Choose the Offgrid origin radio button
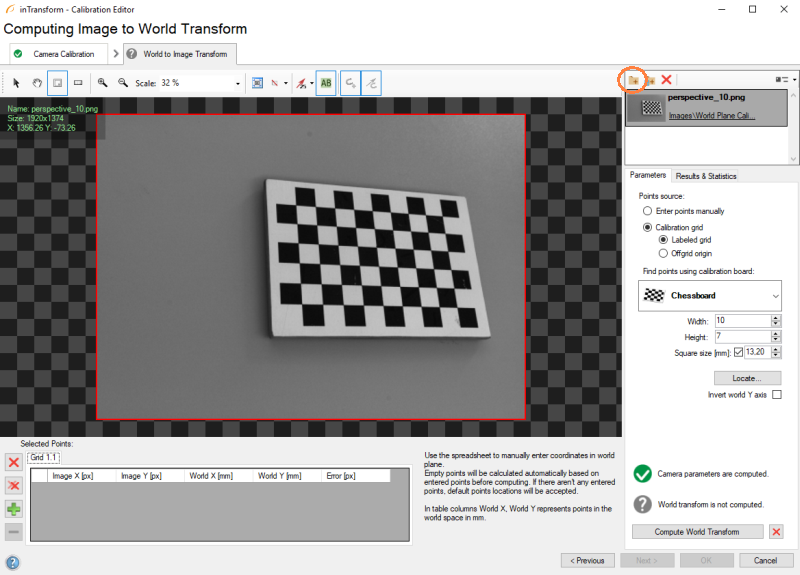The width and height of the screenshot is (800, 575). click(x=662, y=253)
